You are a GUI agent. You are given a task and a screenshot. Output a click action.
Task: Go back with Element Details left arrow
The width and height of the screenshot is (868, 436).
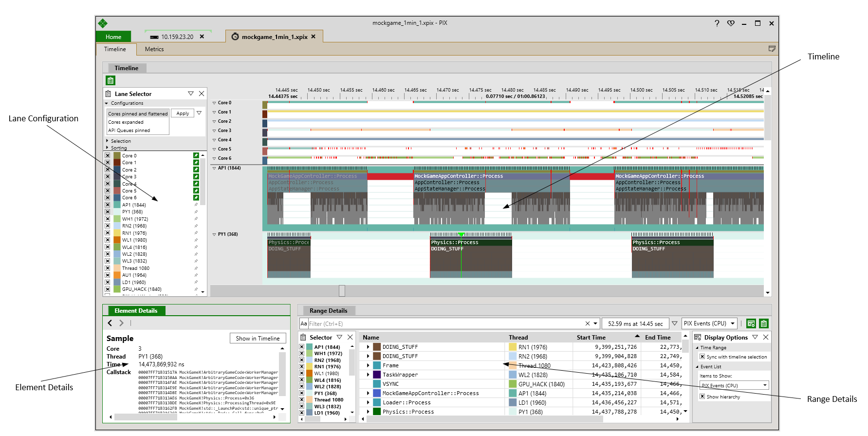(110, 323)
